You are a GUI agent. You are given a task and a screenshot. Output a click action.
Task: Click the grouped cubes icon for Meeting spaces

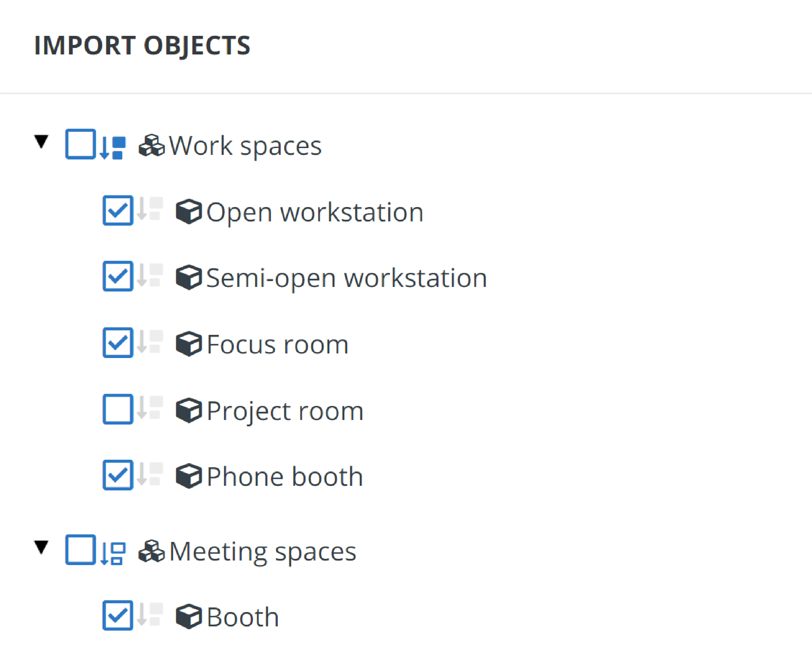point(152,551)
